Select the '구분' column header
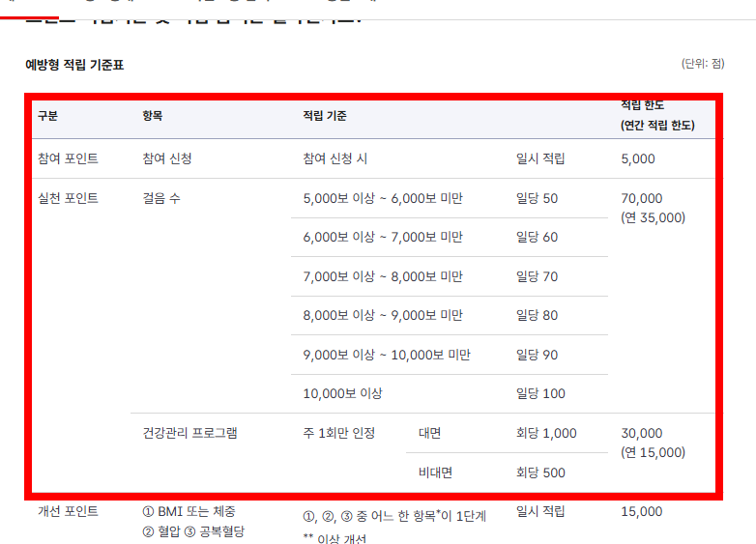This screenshot has width=756, height=544. (47, 116)
